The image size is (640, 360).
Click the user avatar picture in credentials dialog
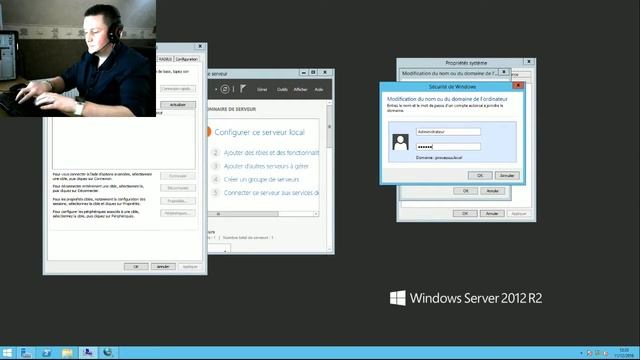(400, 142)
